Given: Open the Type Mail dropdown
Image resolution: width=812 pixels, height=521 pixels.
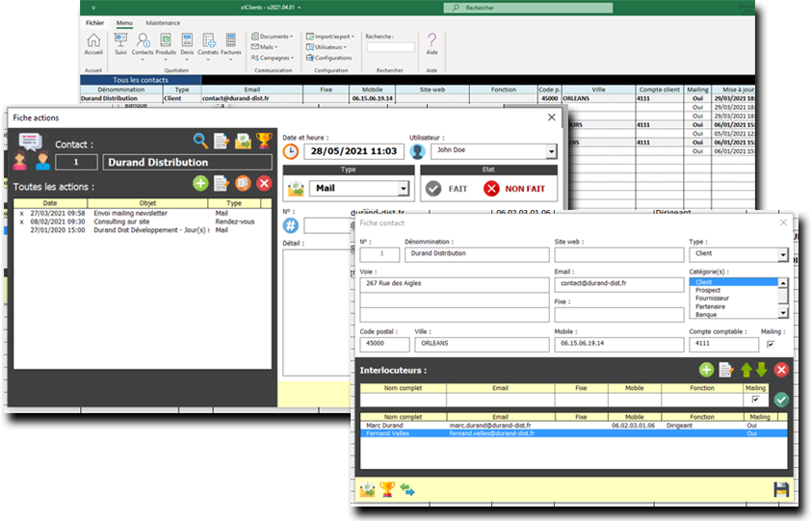Looking at the screenshot, I should coord(404,189).
